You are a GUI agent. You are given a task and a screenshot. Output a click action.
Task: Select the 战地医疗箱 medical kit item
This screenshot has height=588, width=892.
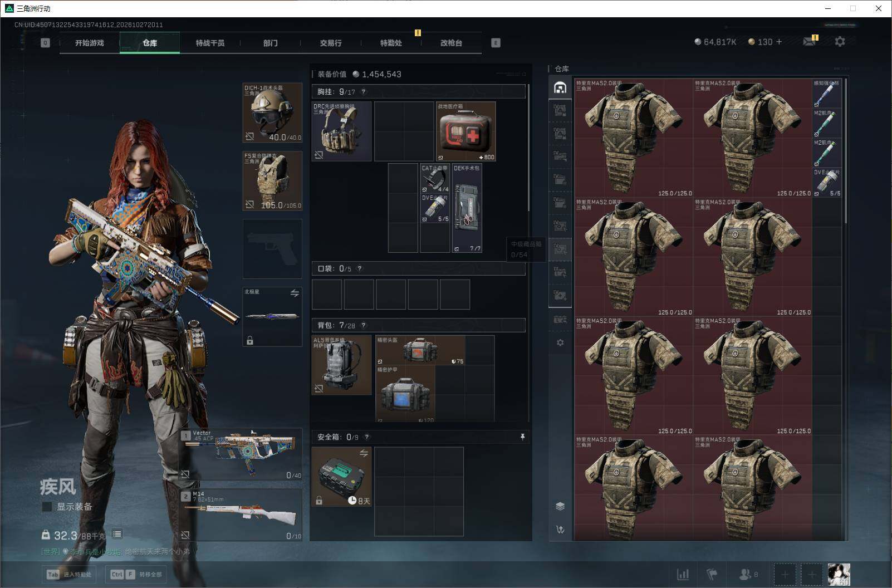tap(466, 131)
